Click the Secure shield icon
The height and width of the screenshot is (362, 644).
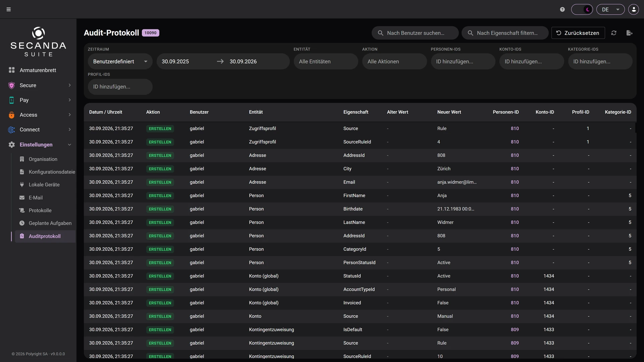click(12, 85)
